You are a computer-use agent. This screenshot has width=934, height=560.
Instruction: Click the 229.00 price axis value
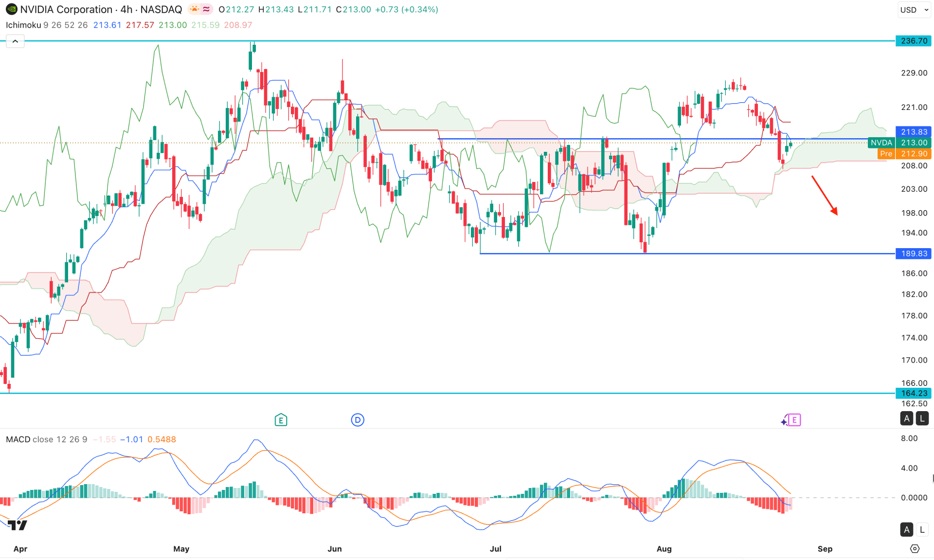point(914,73)
